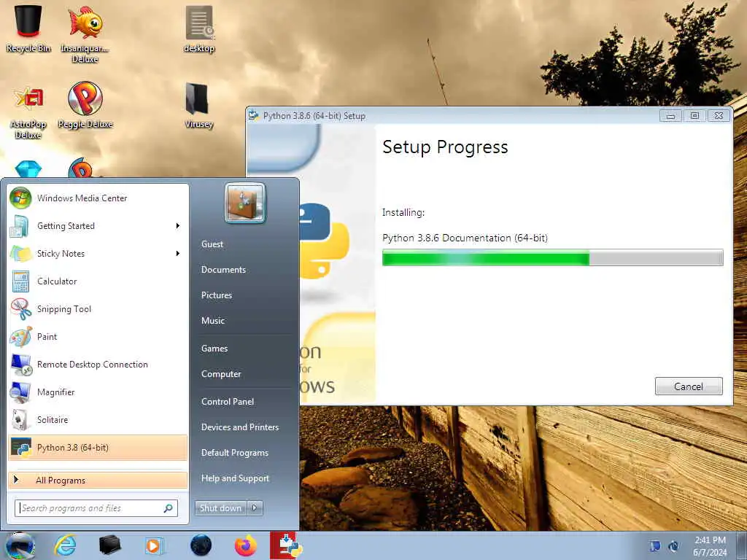Viewport: 747px width, 560px height.
Task: Click the dark globe icon on the taskbar
Action: coord(201,545)
